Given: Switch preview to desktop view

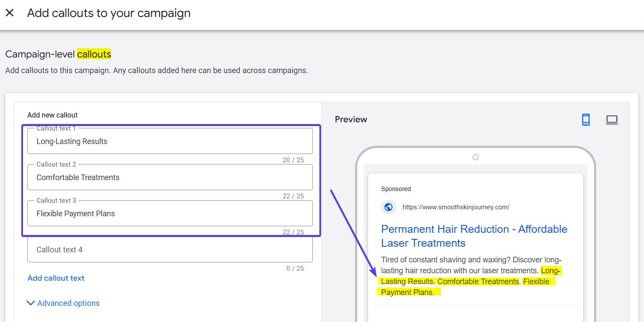Looking at the screenshot, I should [612, 120].
